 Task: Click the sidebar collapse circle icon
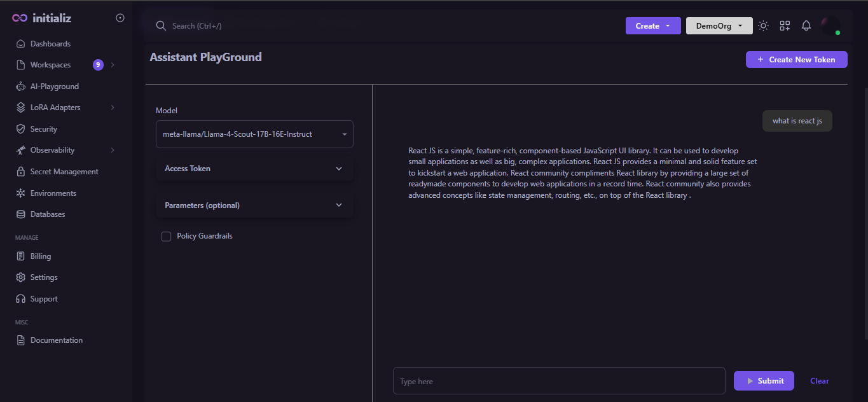point(120,18)
